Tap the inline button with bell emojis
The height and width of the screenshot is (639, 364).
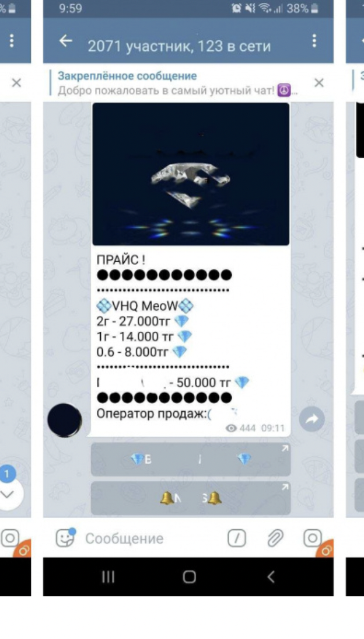point(191,498)
